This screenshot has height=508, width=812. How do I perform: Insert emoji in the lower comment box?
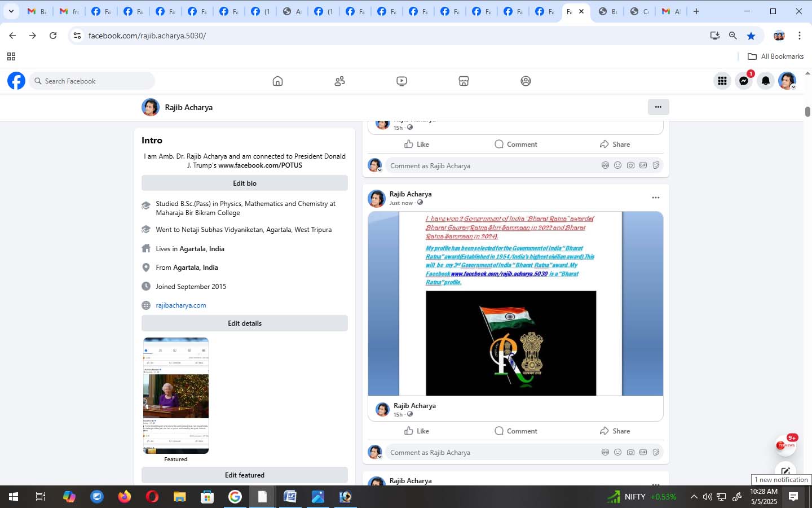pos(617,452)
